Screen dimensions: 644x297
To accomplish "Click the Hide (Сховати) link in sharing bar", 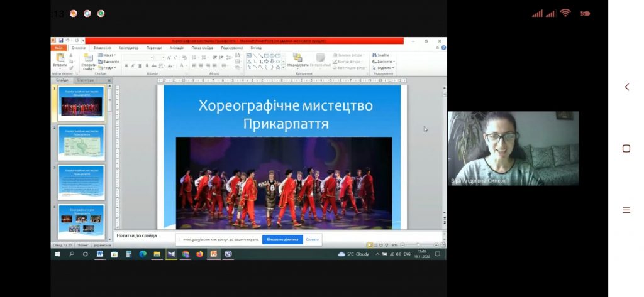I will pos(312,239).
